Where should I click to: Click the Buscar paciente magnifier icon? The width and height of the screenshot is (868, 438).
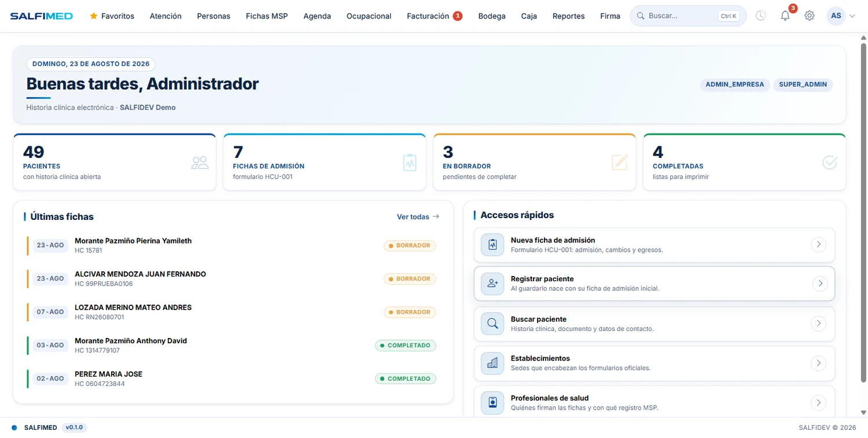pyautogui.click(x=492, y=323)
